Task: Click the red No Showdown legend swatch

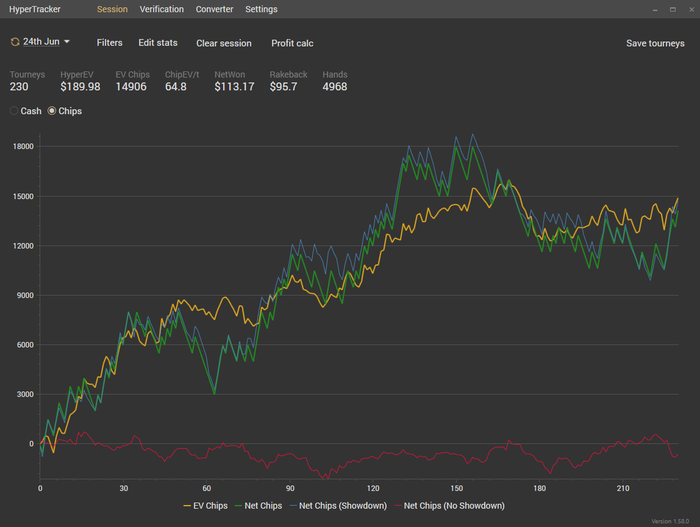Action: [x=398, y=506]
